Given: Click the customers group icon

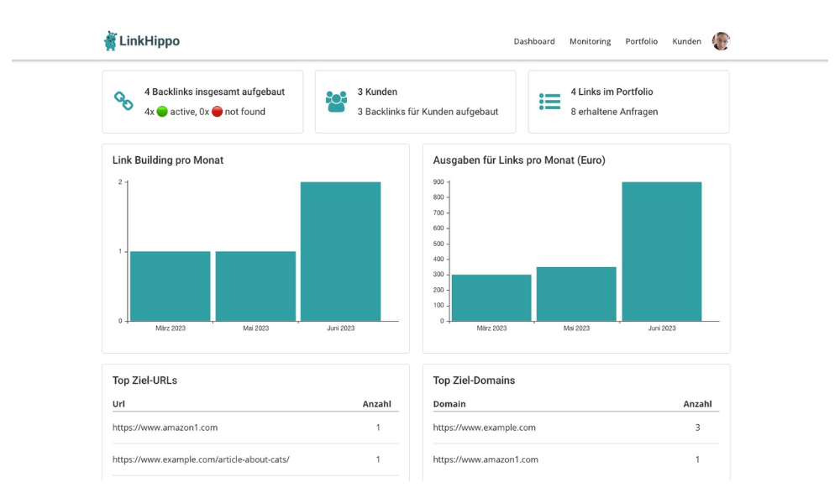Looking at the screenshot, I should click(336, 102).
